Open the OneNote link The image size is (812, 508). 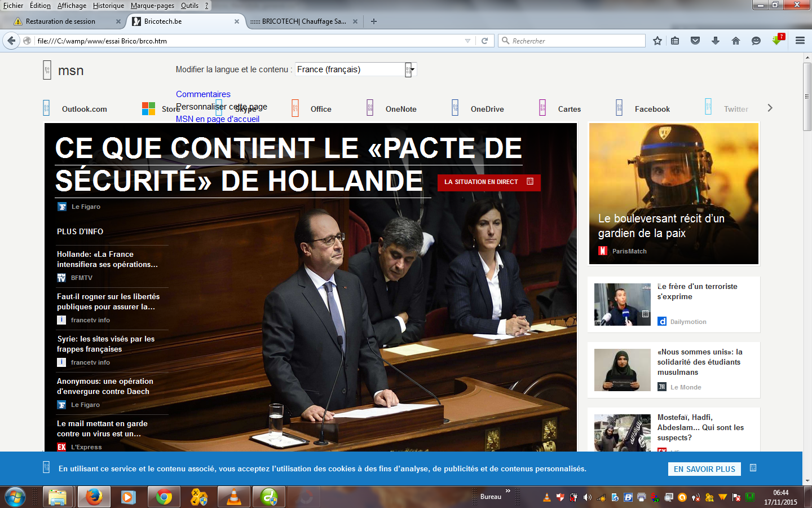[401, 109]
